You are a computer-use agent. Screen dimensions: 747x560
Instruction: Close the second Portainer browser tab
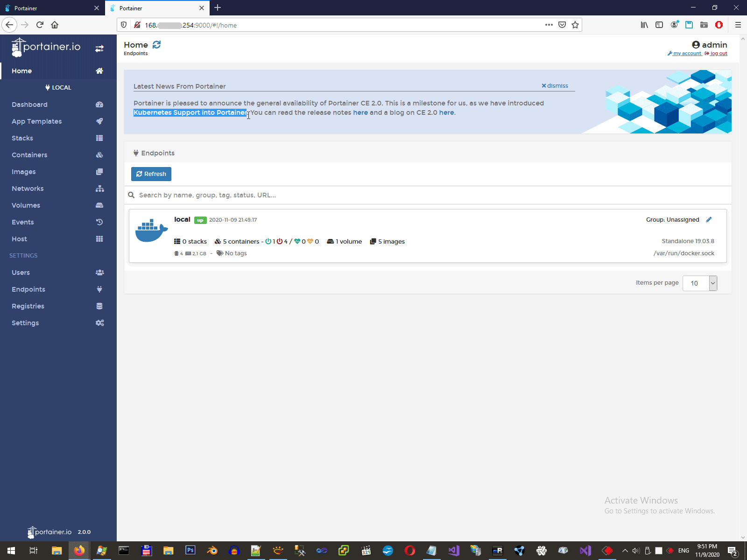202,8
